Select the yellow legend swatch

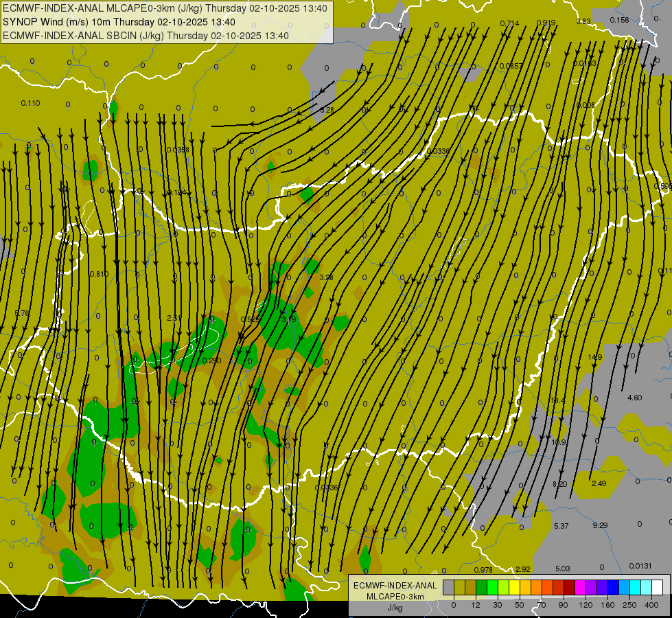tap(515, 587)
